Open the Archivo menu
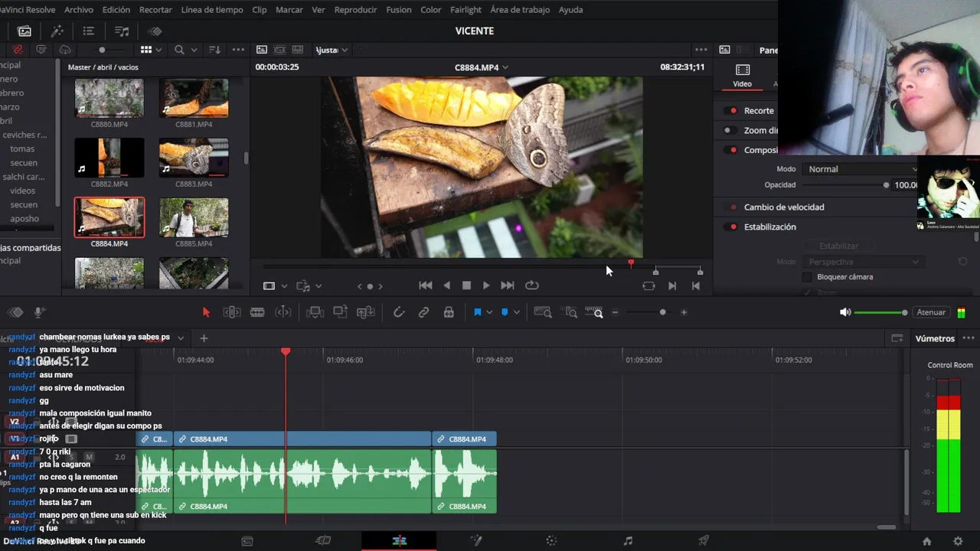 click(79, 10)
